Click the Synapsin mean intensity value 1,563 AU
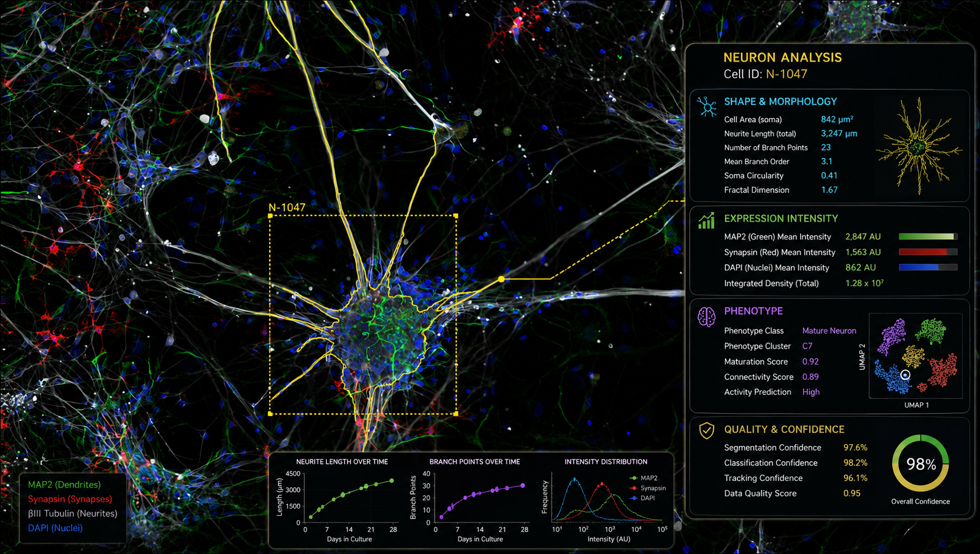The width and height of the screenshot is (980, 554). (863, 252)
